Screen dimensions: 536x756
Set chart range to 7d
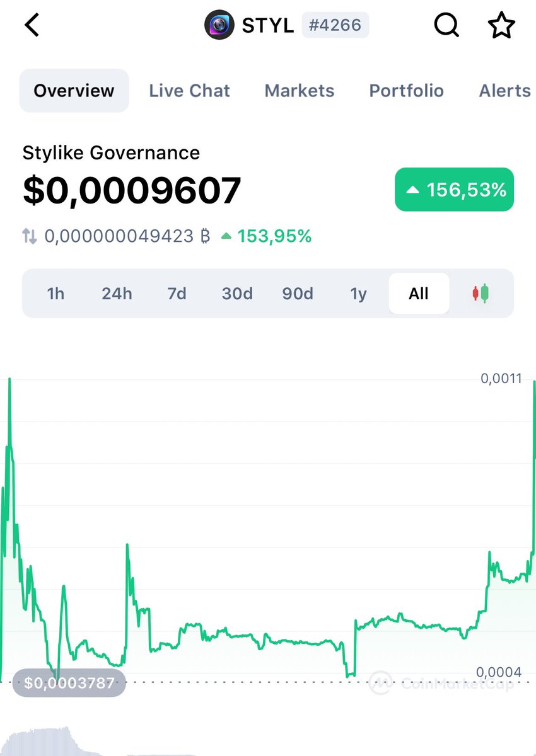pos(177,294)
